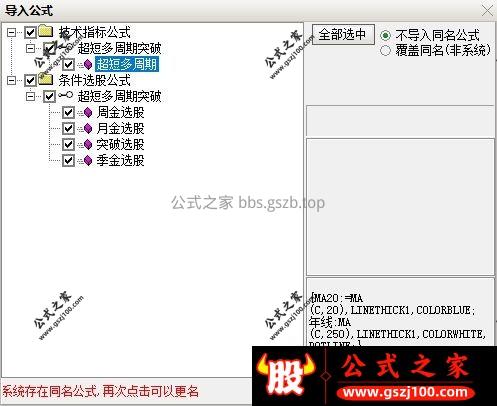497x406 pixels.
Task: Uncheck the 技术指标公式 checkbox
Action: click(x=30, y=33)
